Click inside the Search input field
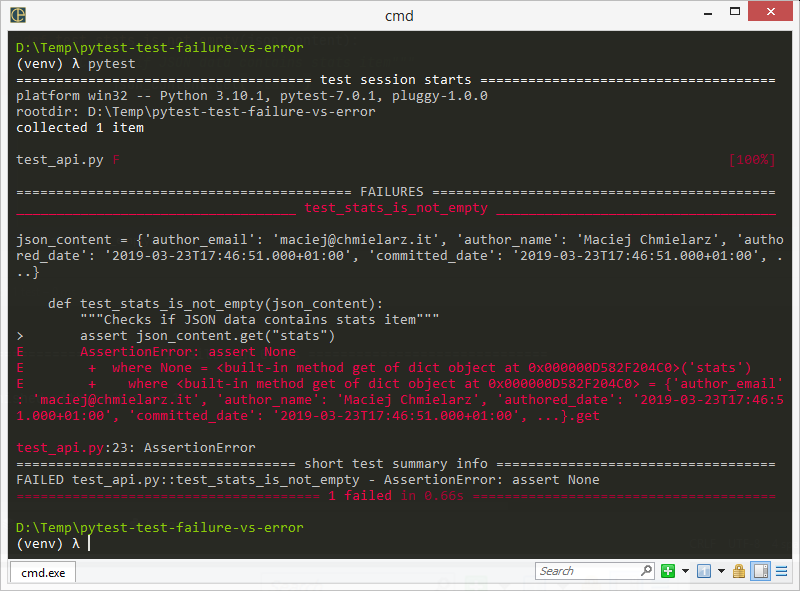The height and width of the screenshot is (591, 800). point(585,571)
